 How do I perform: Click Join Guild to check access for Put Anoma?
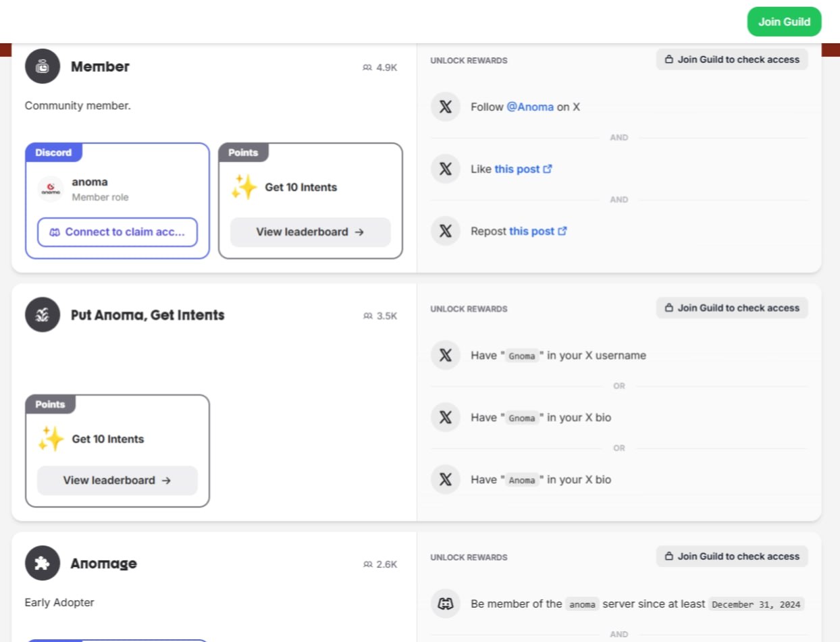(732, 308)
